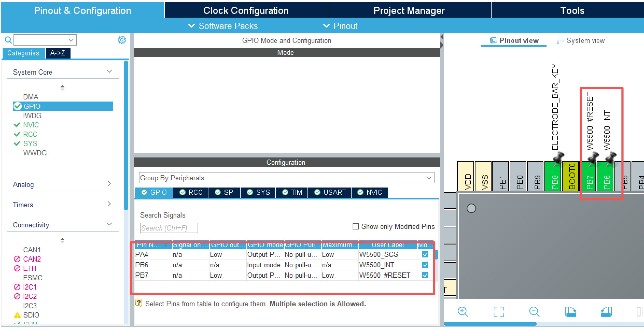Screen dimensions: 644x331
Task: Click the search magnifier icon top-left
Action: [8, 40]
